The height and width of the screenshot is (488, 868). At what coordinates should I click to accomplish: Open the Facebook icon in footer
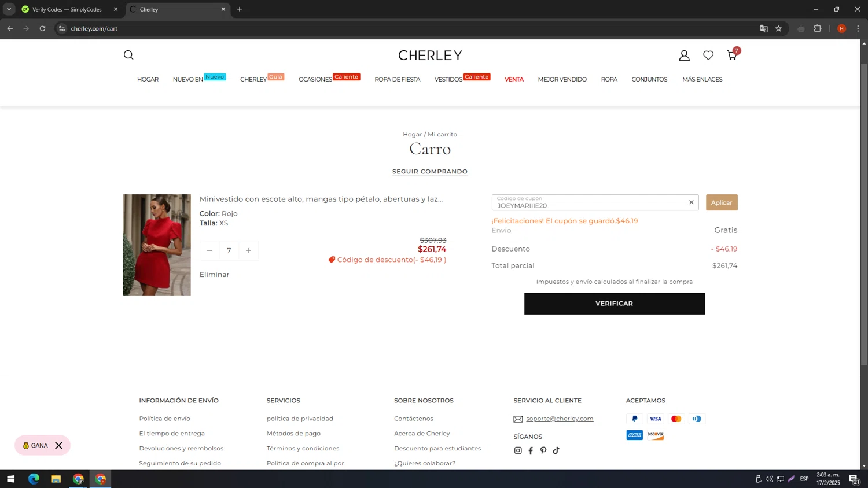[531, 450]
